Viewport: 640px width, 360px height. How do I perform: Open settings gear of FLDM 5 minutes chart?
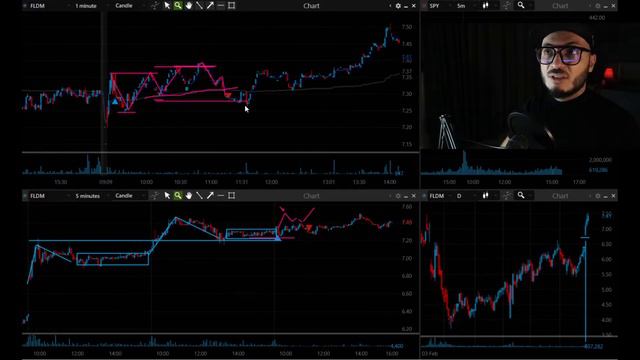tap(398, 196)
